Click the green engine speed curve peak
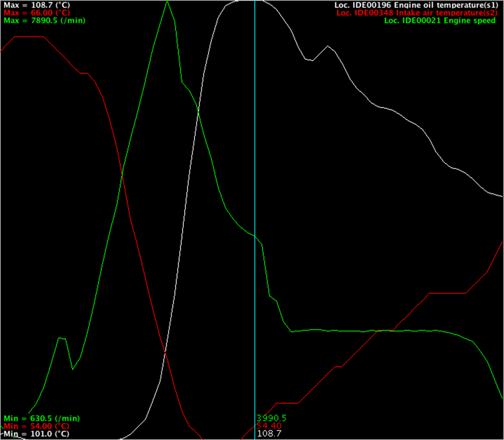Viewport: 504px width, 440px height. click(x=167, y=2)
